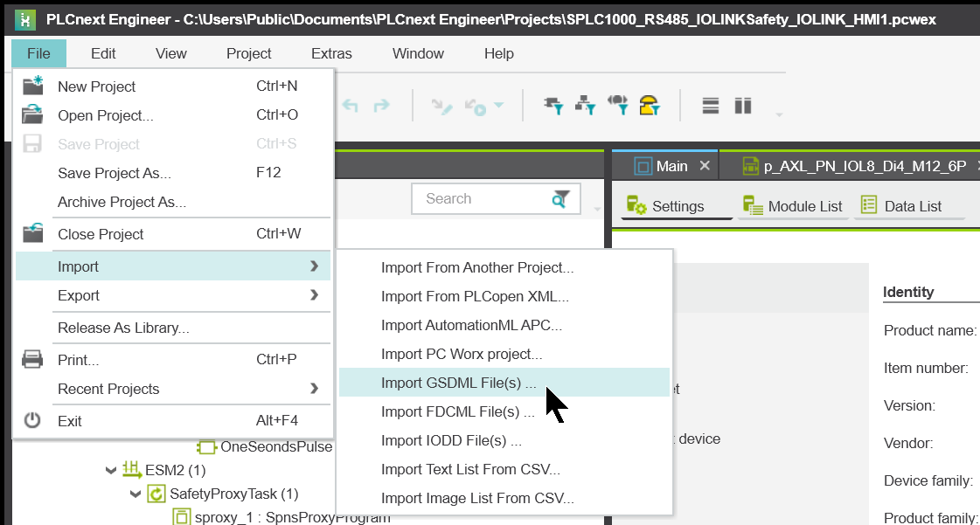The height and width of the screenshot is (525, 980).
Task: Click the third filter icon with funnel
Action: coord(617,105)
